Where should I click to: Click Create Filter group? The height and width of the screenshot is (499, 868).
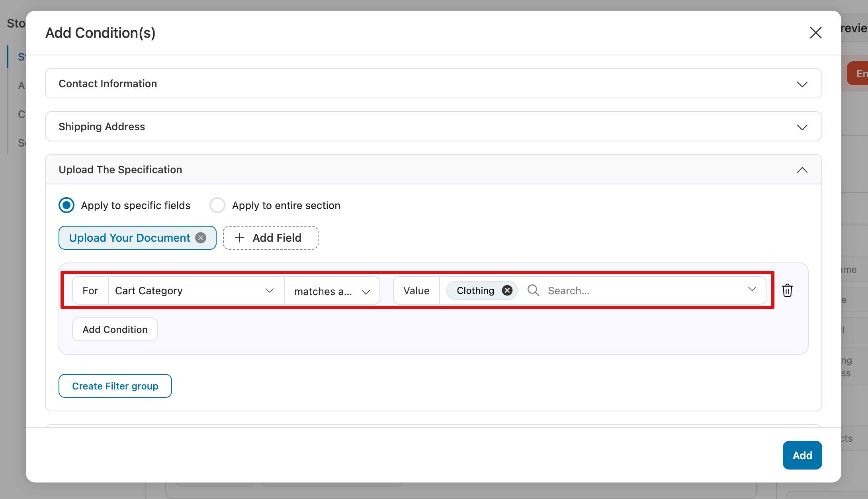pyautogui.click(x=115, y=386)
